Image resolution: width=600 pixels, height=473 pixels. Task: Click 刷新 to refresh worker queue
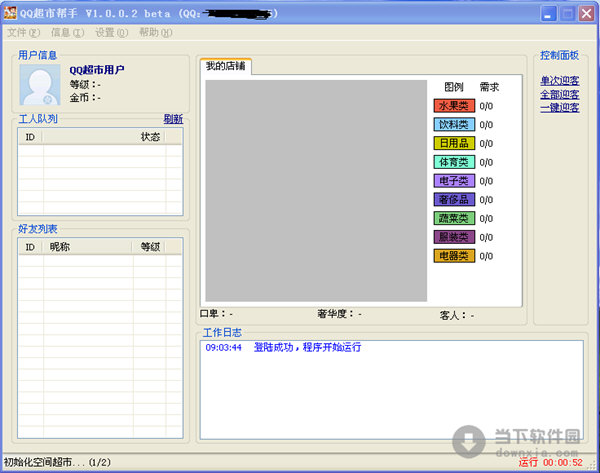[173, 119]
